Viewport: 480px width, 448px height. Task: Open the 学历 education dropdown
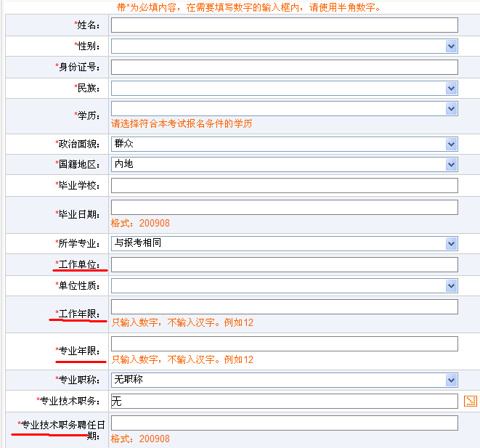tap(285, 109)
